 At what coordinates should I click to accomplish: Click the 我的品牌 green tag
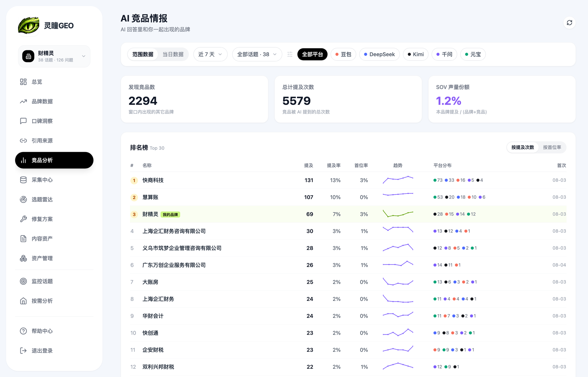pyautogui.click(x=170, y=215)
